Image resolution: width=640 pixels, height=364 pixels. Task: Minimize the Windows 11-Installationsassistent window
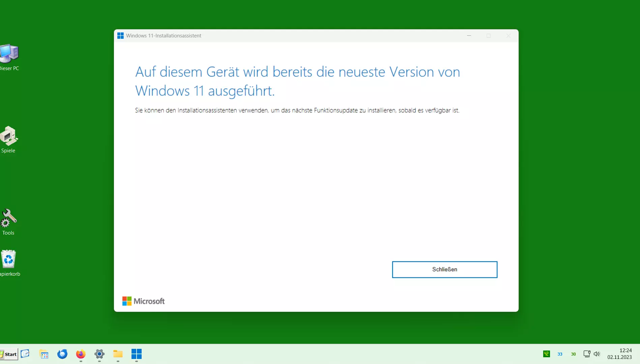(x=469, y=36)
